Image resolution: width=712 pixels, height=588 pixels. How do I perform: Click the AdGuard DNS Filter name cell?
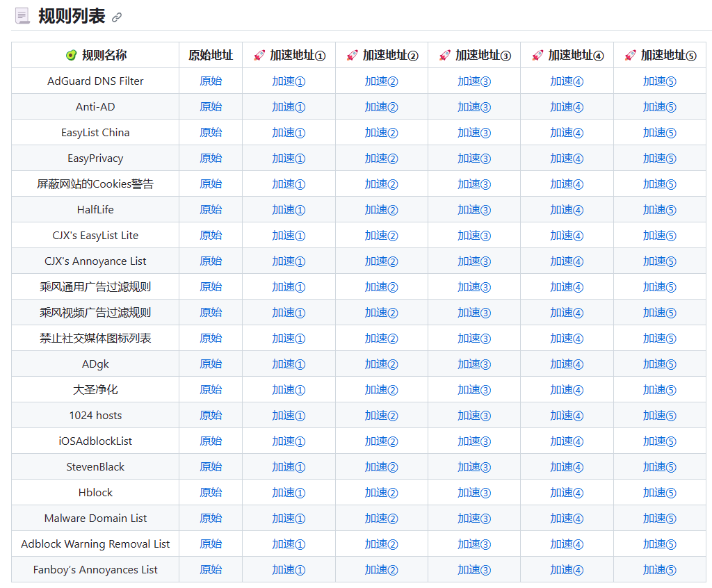(95, 81)
